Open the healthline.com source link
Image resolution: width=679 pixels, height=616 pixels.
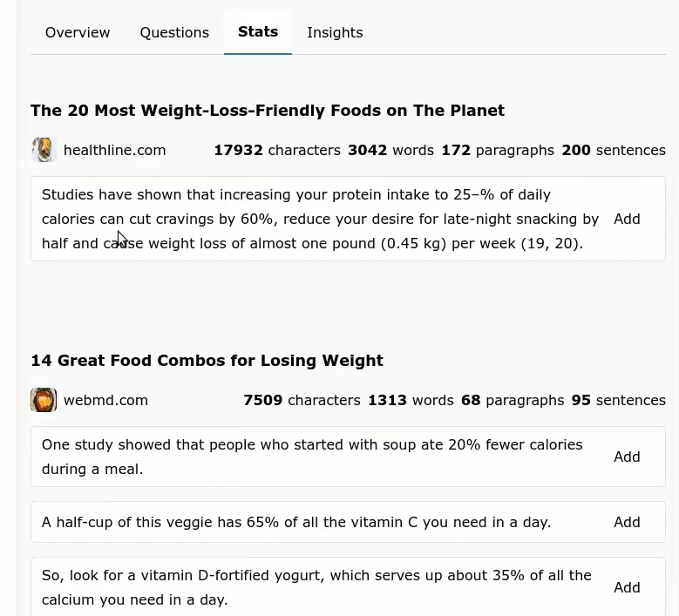click(x=115, y=150)
